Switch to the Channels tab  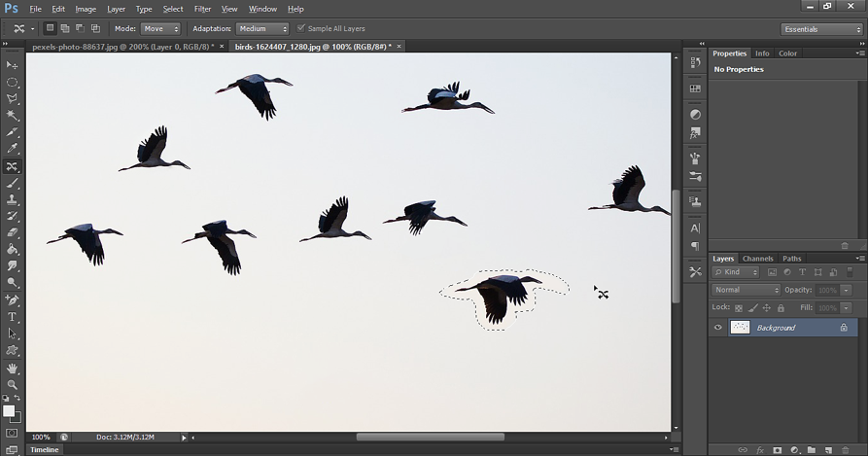tap(757, 259)
